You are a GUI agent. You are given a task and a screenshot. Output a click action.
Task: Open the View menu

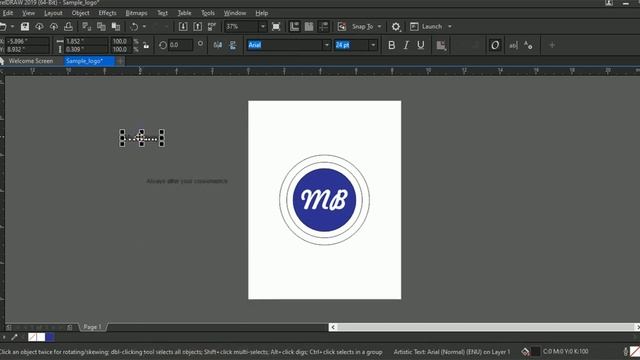28,13
